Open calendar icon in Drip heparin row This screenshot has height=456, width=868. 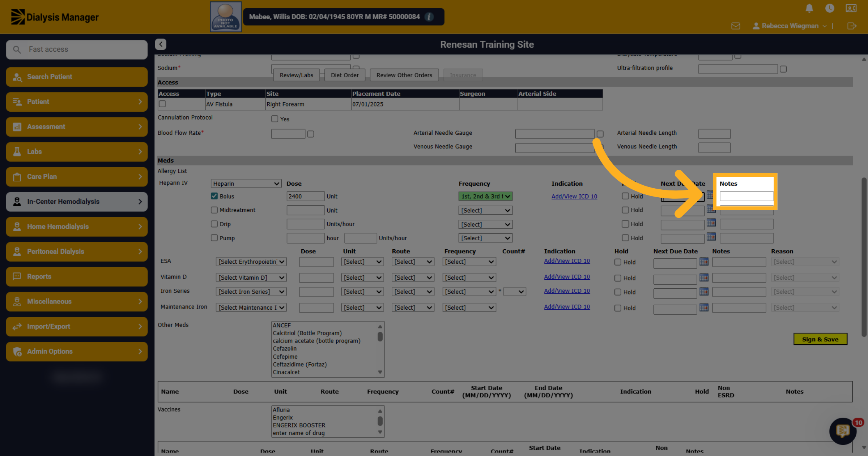[x=711, y=223]
